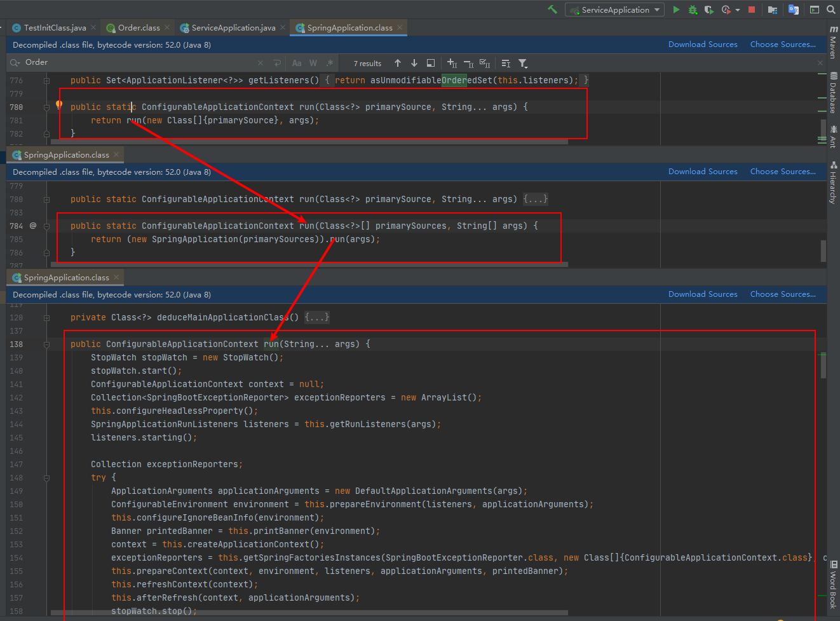Click the search field containing Order
Viewport: 840px width, 621px height.
[140, 62]
